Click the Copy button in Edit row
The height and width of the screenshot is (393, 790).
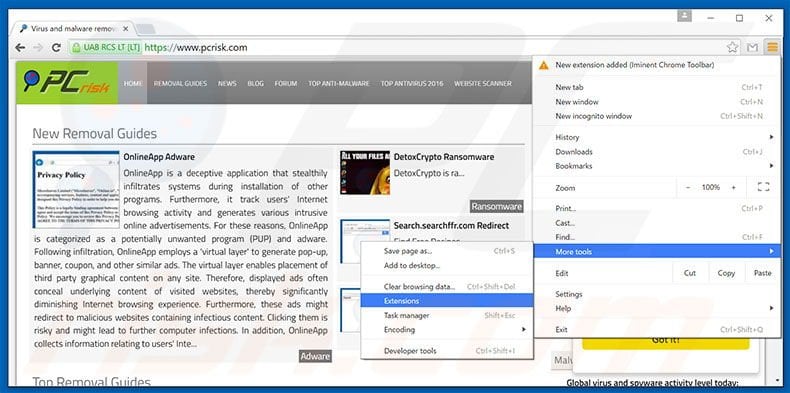726,273
